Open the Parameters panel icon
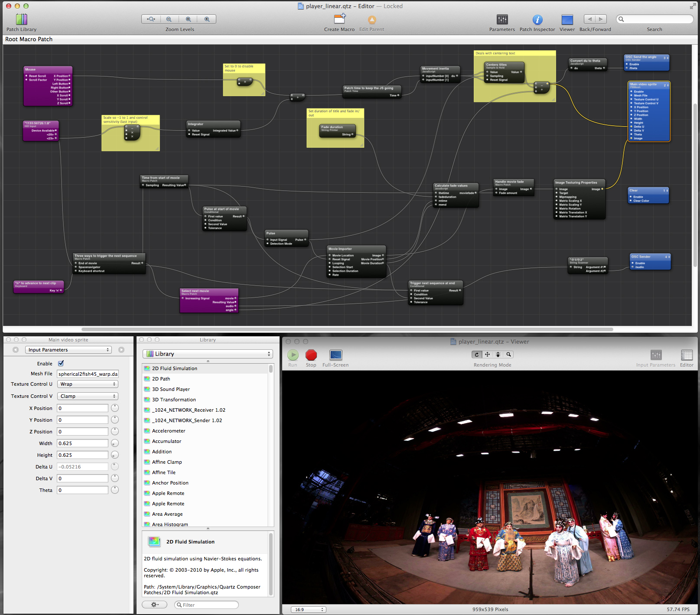The width and height of the screenshot is (700, 615). (x=502, y=20)
